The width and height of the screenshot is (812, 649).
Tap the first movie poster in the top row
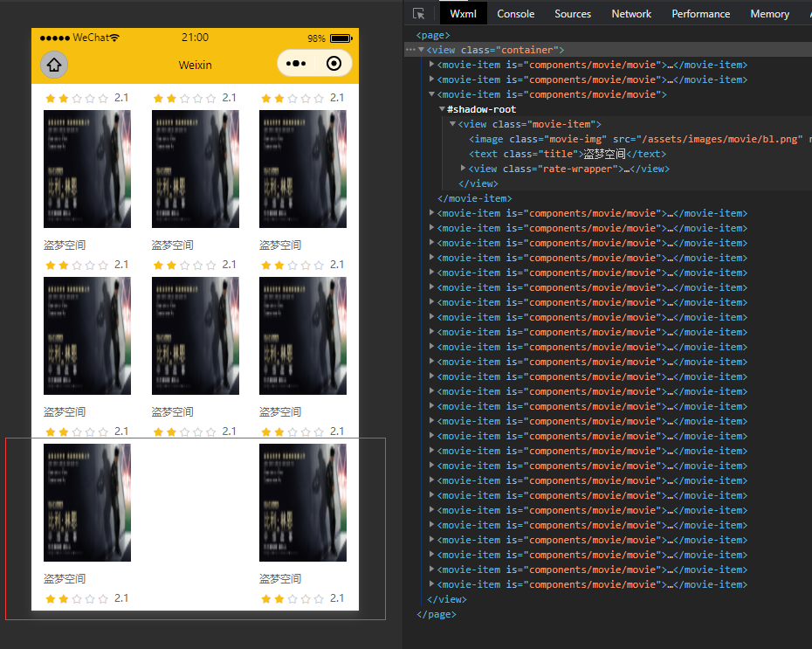(87, 169)
